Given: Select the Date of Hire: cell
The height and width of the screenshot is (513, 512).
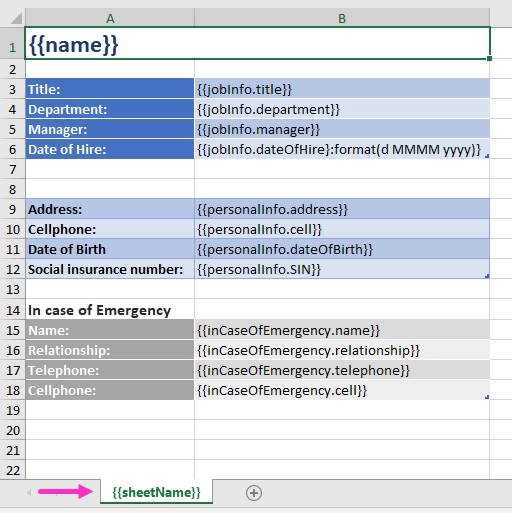Looking at the screenshot, I should click(110, 149).
